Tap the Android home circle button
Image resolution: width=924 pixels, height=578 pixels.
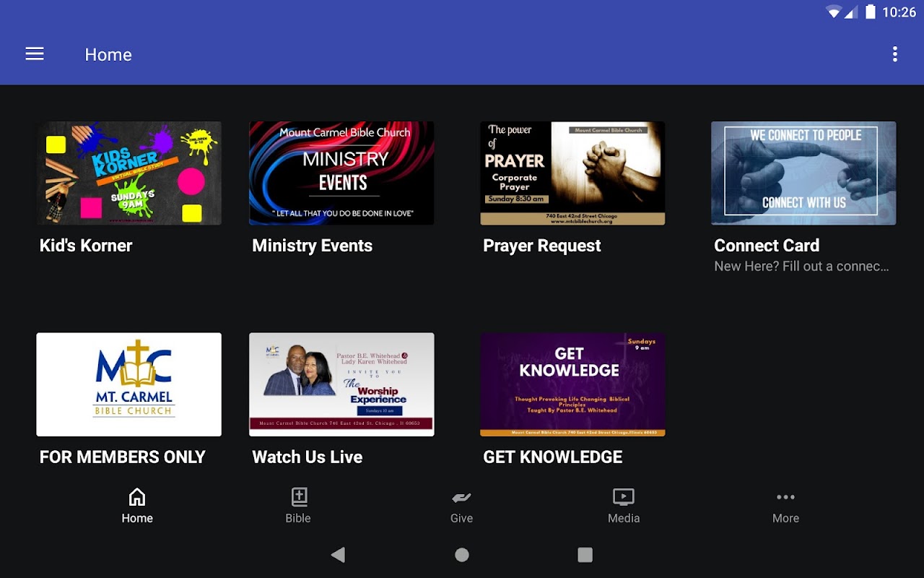(x=462, y=555)
